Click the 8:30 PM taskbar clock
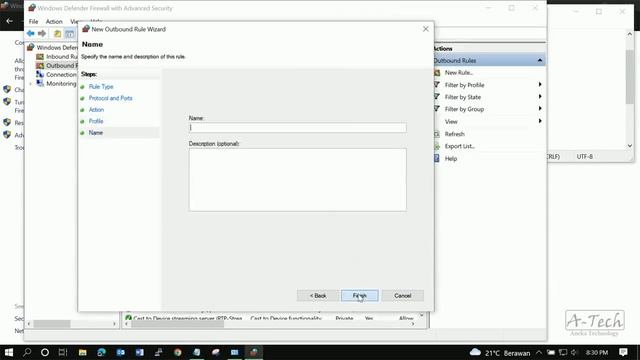Screen dimensions: 640x360 pyautogui.click(x=597, y=353)
